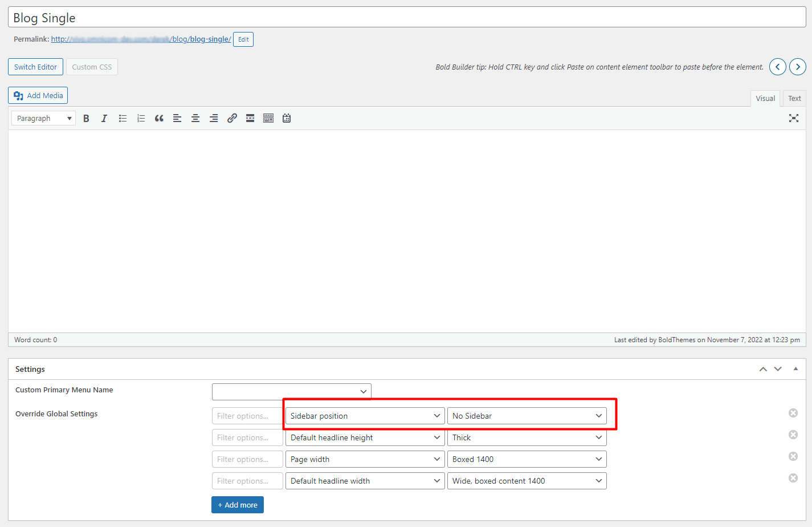Image resolution: width=812 pixels, height=527 pixels.
Task: Edit the permalink slug
Action: [x=243, y=39]
